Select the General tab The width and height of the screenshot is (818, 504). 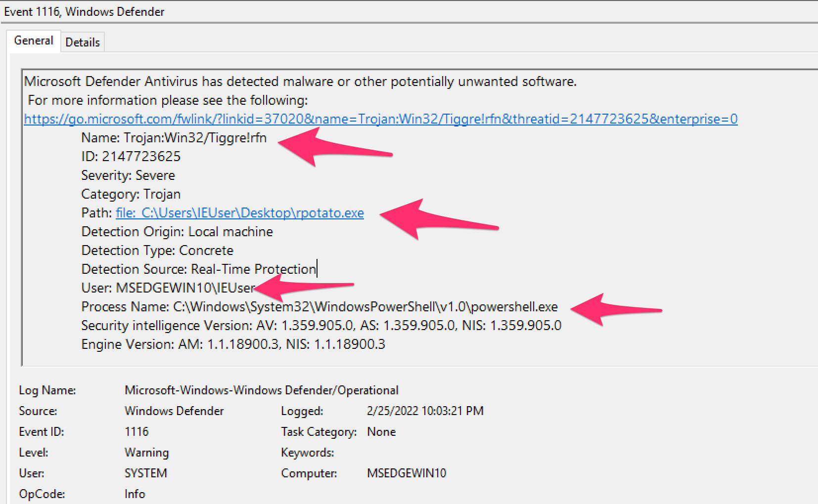tap(34, 41)
